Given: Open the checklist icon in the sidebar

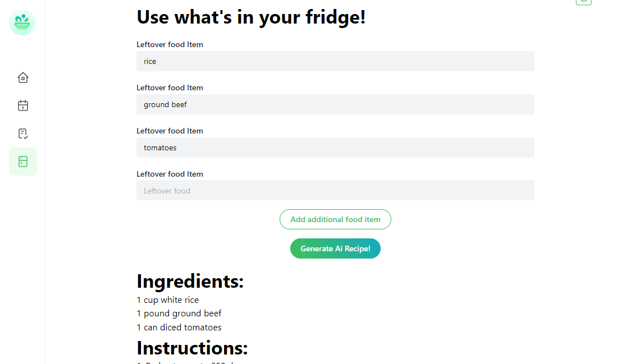Looking at the screenshot, I should click(x=23, y=133).
